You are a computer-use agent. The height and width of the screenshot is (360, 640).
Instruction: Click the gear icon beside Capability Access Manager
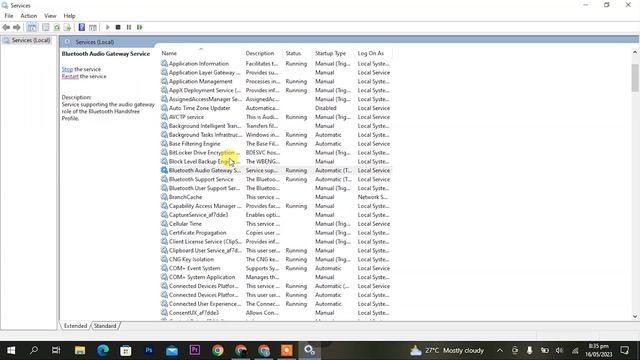(x=164, y=206)
